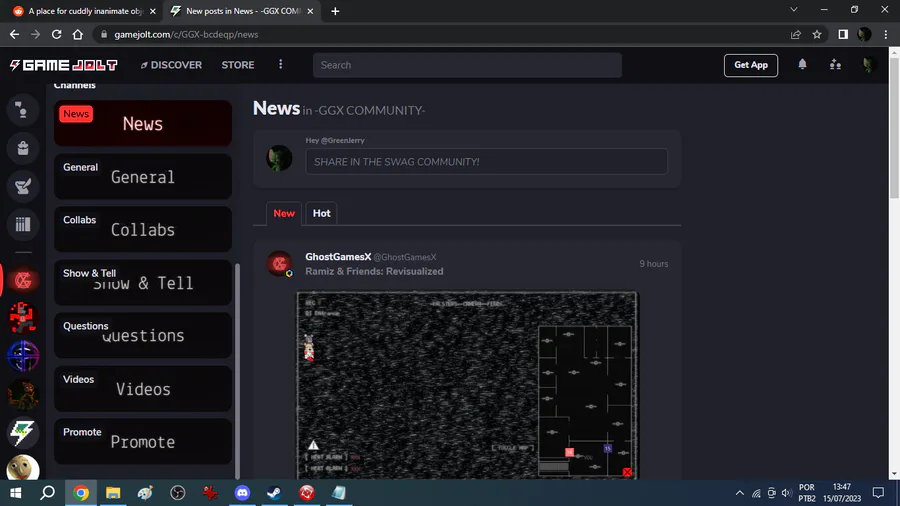The height and width of the screenshot is (506, 900).
Task: Click the Game Jolt logo
Action: coord(64,65)
